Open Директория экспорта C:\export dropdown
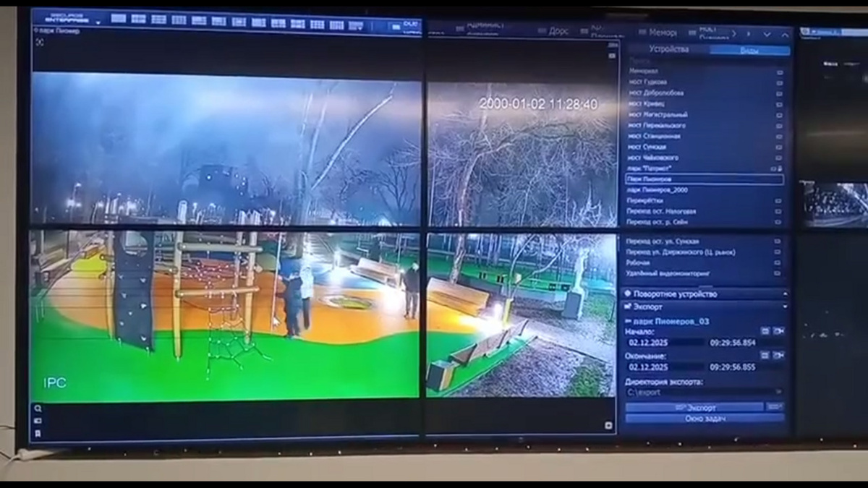Image resolution: width=868 pixels, height=488 pixels. coord(705,393)
